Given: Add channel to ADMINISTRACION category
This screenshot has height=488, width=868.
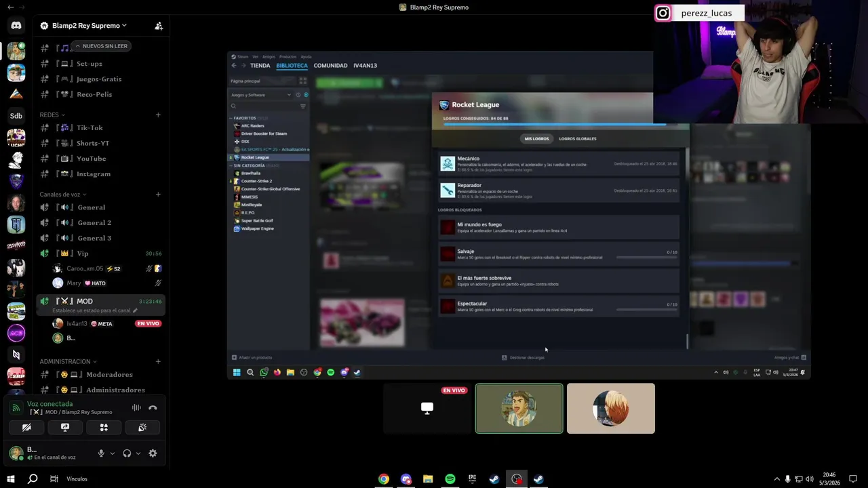Looking at the screenshot, I should pyautogui.click(x=158, y=362).
